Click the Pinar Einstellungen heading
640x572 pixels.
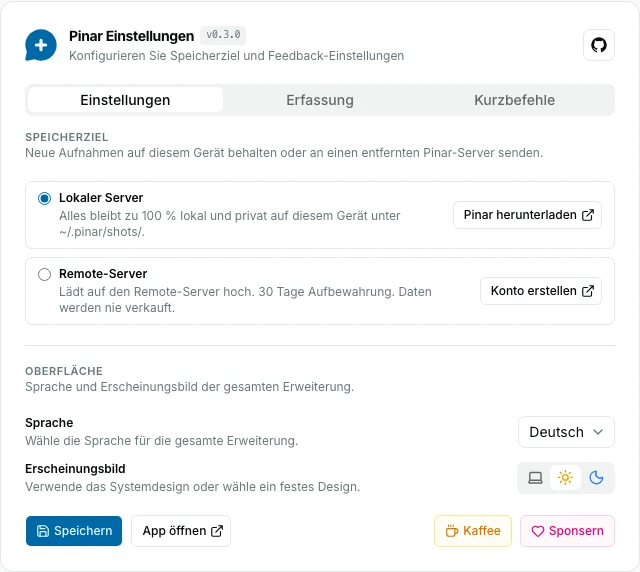tap(131, 36)
